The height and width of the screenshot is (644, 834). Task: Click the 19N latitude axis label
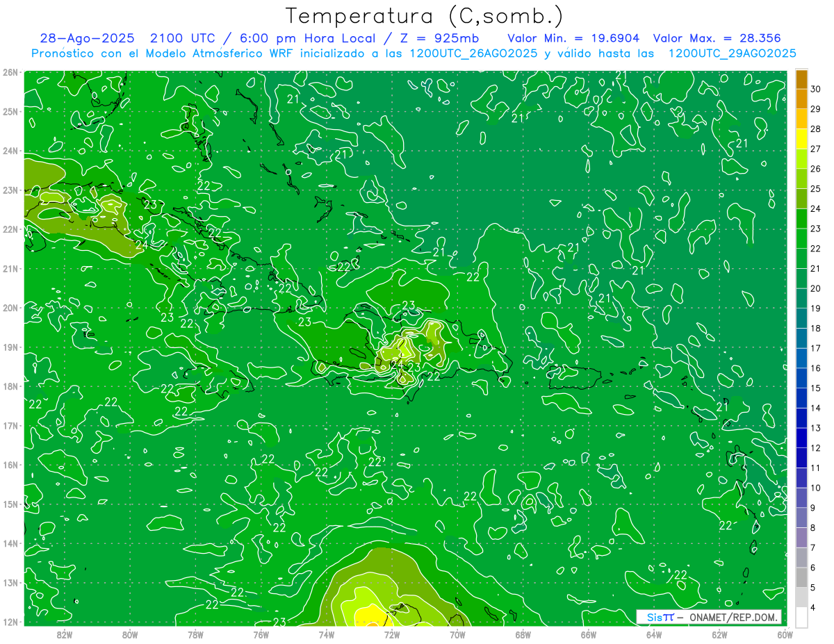10,347
